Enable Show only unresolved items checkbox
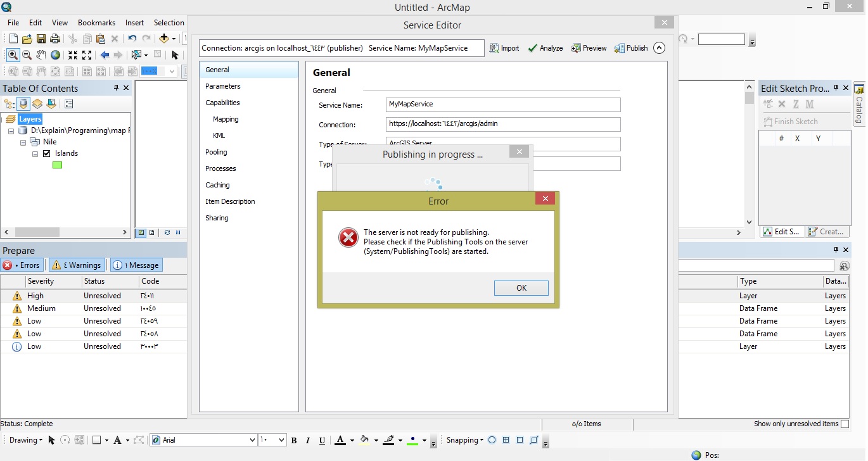The image size is (868, 461). 844,424
